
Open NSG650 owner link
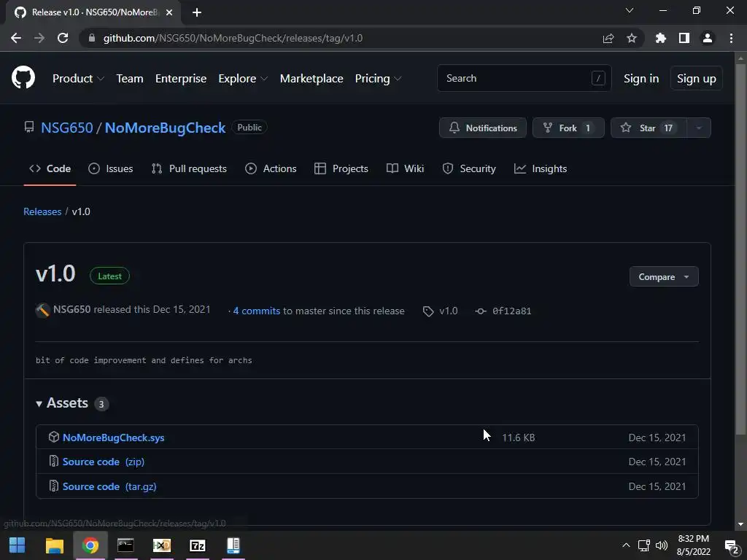pos(66,128)
